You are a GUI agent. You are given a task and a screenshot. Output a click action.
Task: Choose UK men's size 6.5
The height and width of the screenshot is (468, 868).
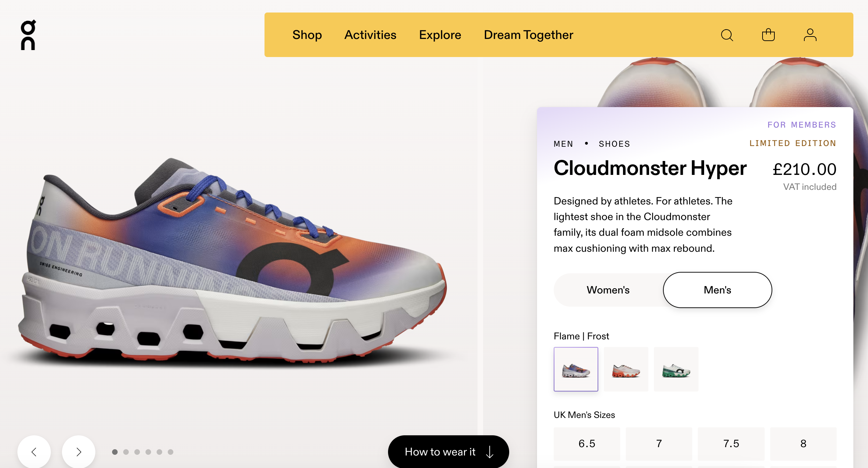(587, 444)
